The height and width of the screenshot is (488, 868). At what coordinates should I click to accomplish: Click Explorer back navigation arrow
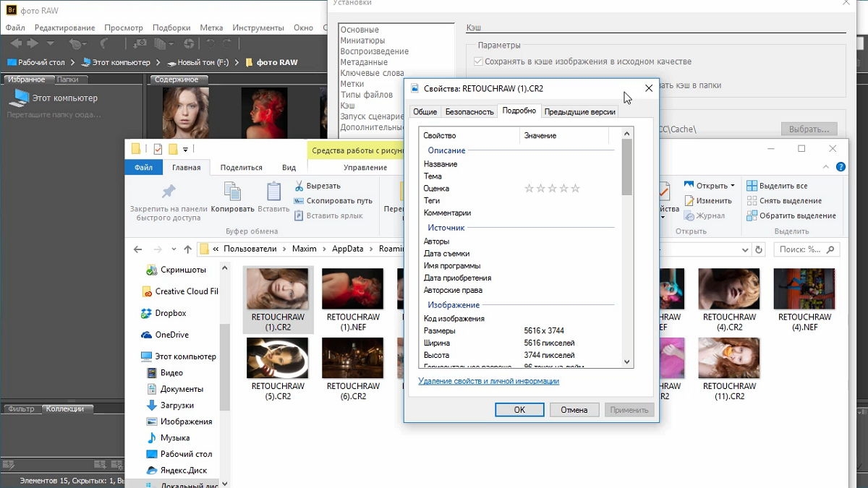click(x=138, y=249)
